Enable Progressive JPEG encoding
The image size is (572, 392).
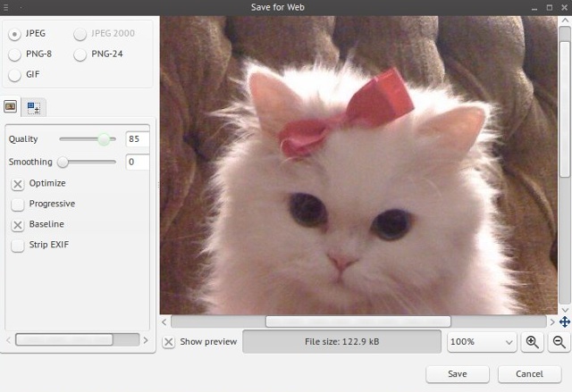18,204
